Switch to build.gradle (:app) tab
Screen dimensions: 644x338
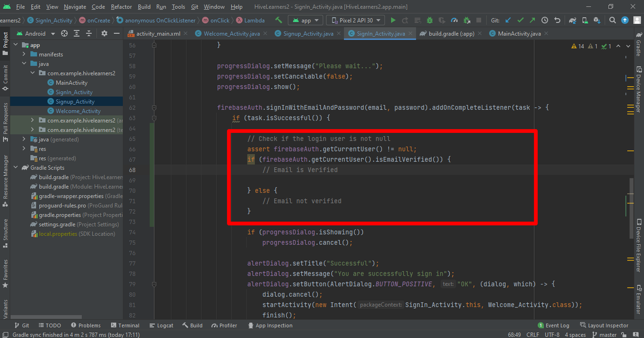[x=451, y=34]
